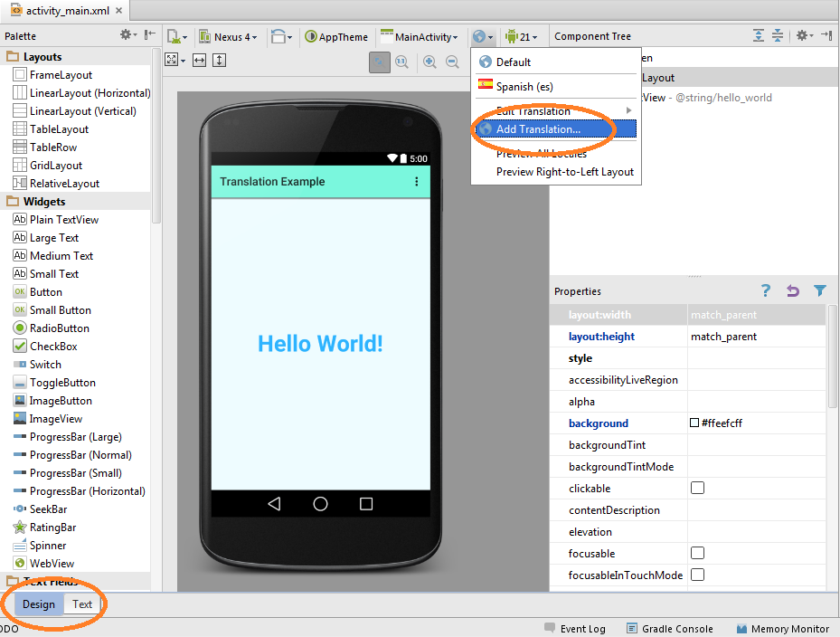Check the focusable property checkbox

click(x=696, y=553)
